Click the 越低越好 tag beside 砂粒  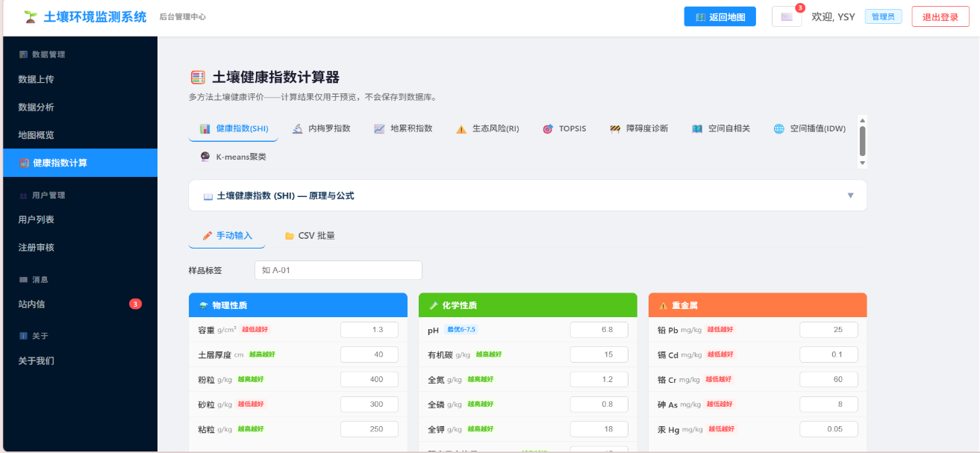[x=251, y=404]
